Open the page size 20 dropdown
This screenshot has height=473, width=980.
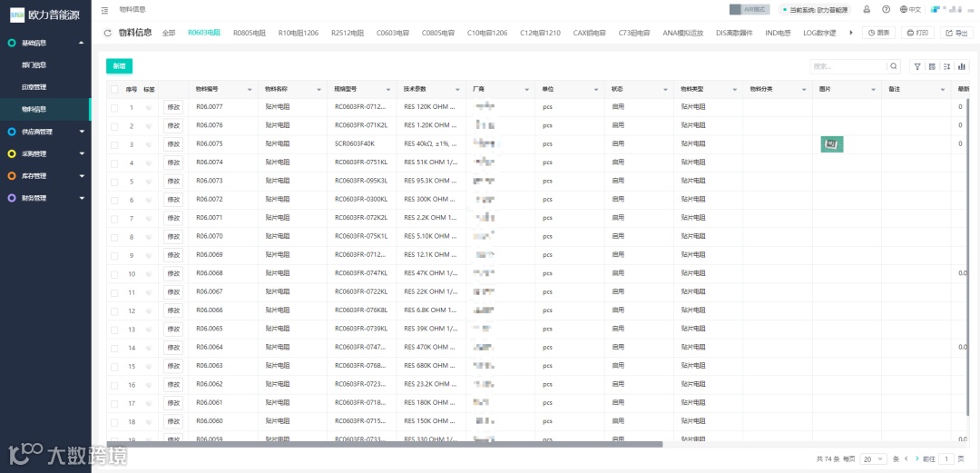point(873,459)
